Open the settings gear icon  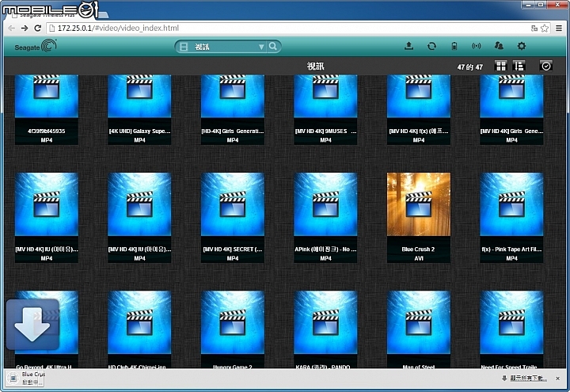pyautogui.click(x=521, y=46)
